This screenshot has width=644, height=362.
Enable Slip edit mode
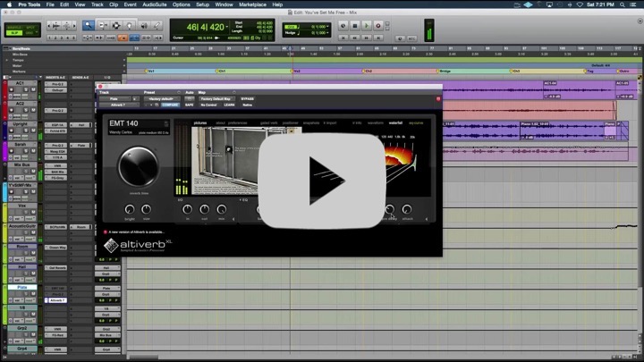15,33
